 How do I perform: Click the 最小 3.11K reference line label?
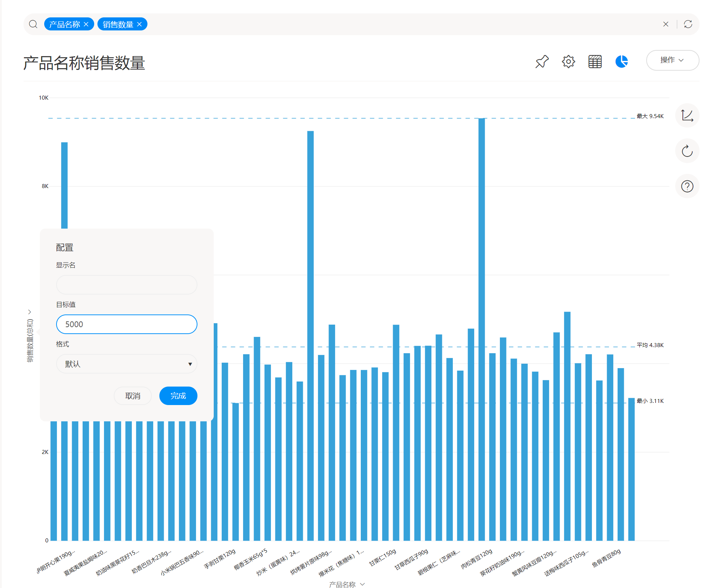point(650,401)
